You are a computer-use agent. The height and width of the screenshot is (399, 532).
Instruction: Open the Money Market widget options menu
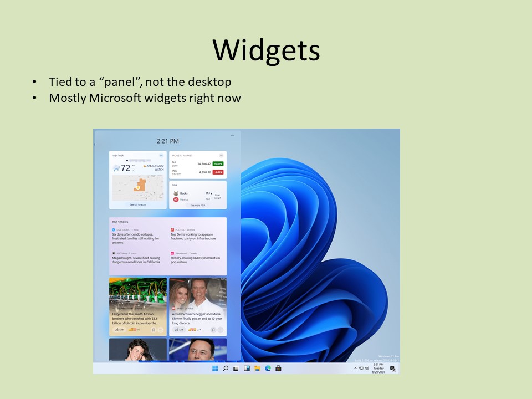[221, 156]
